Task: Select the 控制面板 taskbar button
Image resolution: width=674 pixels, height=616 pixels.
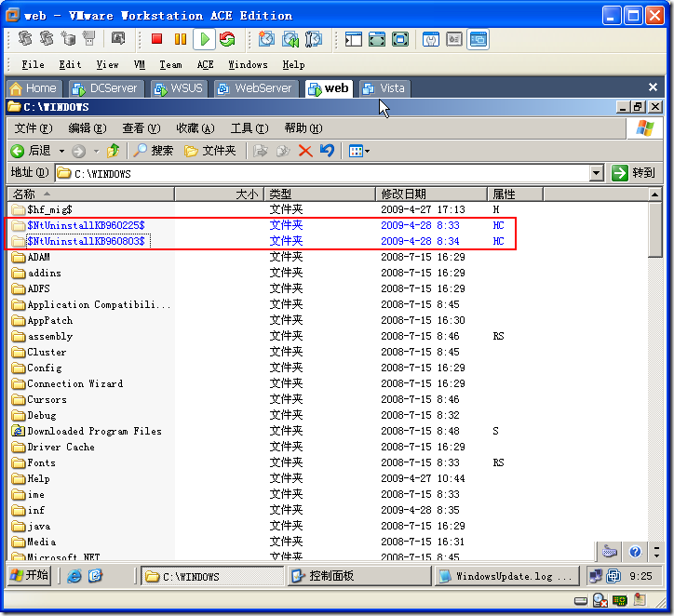Action: tap(359, 576)
